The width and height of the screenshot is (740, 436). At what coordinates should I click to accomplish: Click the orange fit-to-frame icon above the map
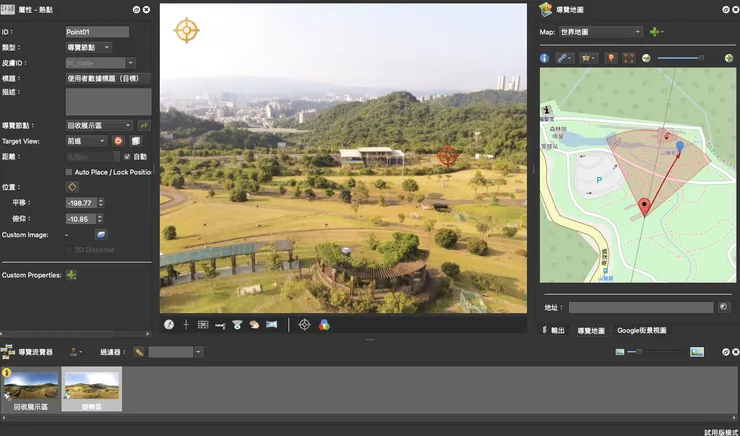(x=629, y=58)
